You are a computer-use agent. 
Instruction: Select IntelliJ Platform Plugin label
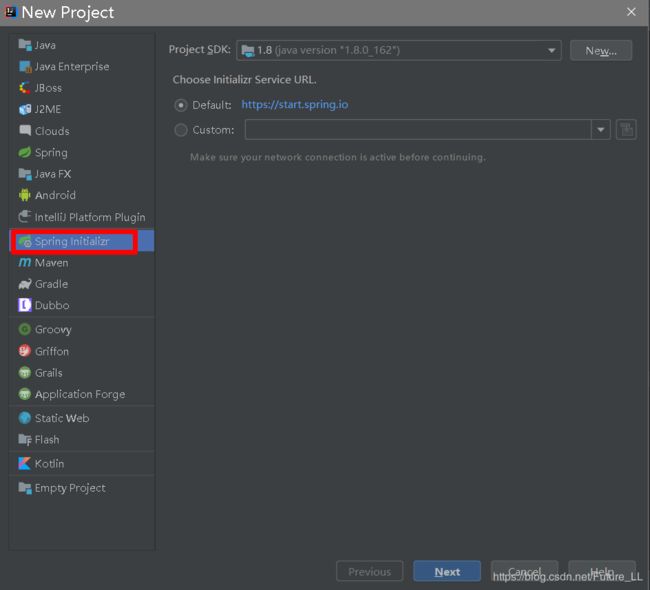(x=90, y=217)
